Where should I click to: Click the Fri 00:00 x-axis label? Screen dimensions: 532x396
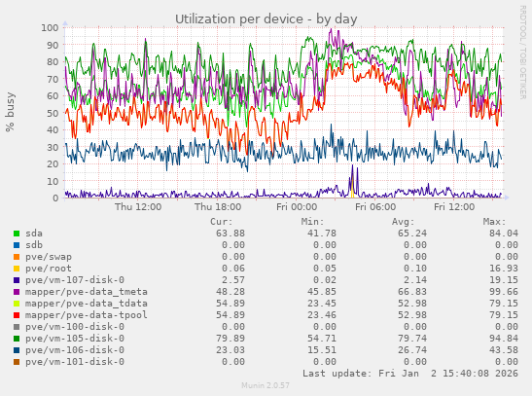click(x=297, y=207)
